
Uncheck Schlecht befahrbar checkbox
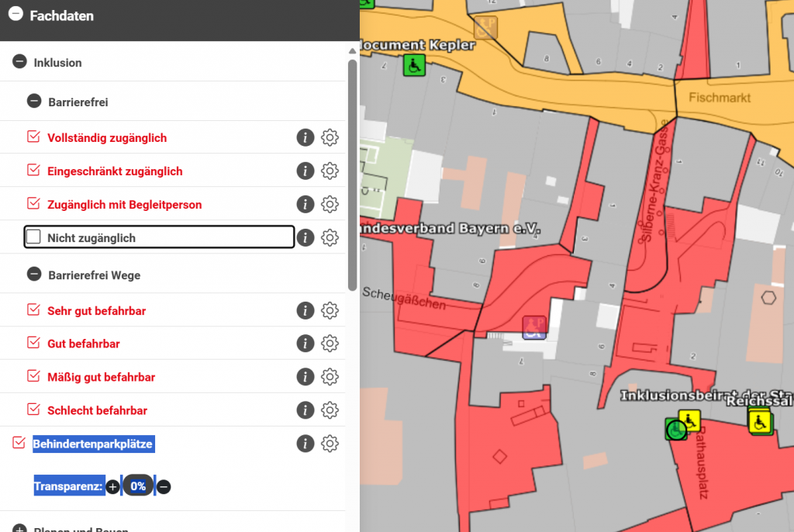(33, 409)
